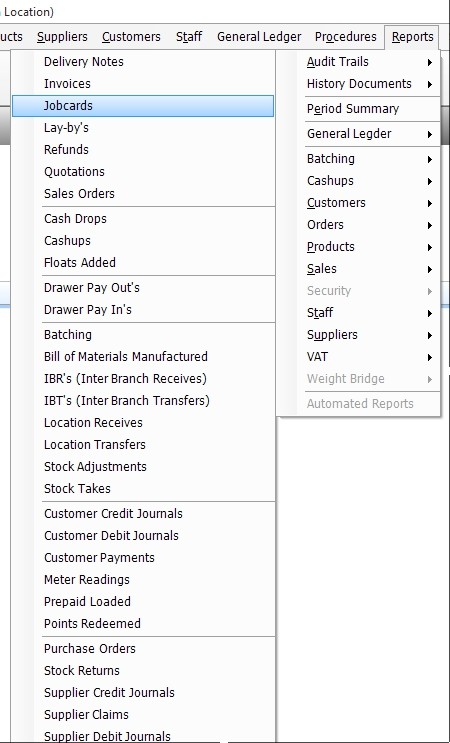The width and height of the screenshot is (450, 743).
Task: Select Stock Adjustments from the list
Action: pyautogui.click(x=143, y=467)
